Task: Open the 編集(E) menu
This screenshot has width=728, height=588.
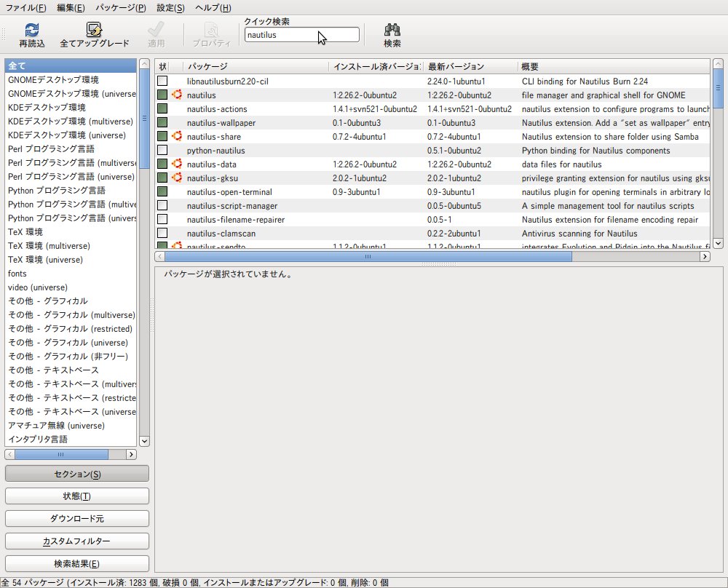Action: click(x=71, y=8)
